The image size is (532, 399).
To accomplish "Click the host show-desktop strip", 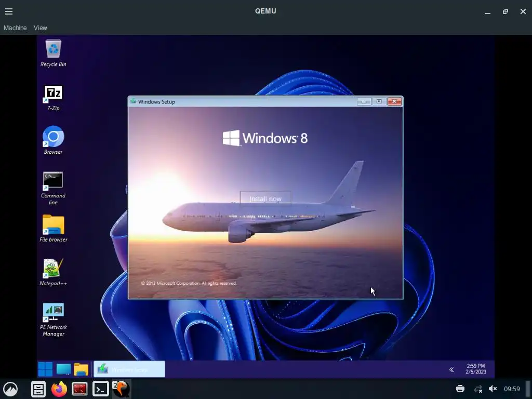I will 528,389.
